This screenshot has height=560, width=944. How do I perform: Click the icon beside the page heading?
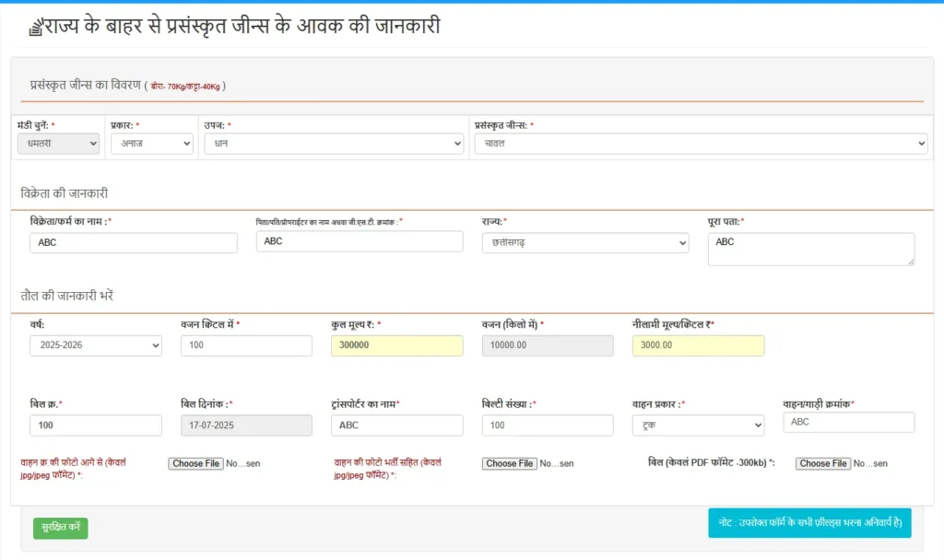[x=36, y=27]
